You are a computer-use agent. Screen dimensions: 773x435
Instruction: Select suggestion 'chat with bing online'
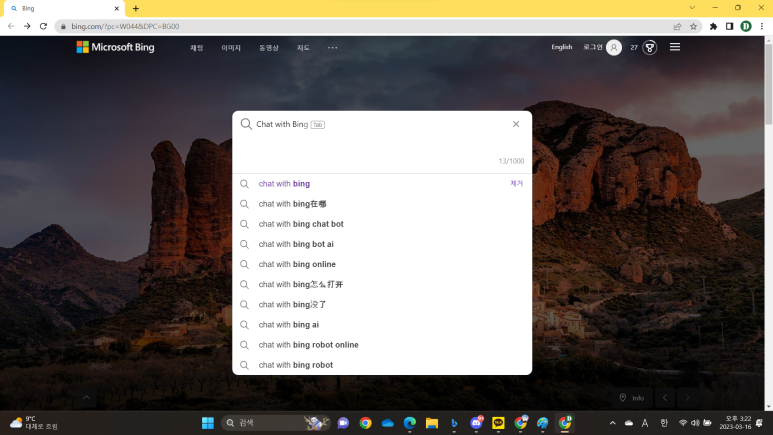(x=382, y=264)
